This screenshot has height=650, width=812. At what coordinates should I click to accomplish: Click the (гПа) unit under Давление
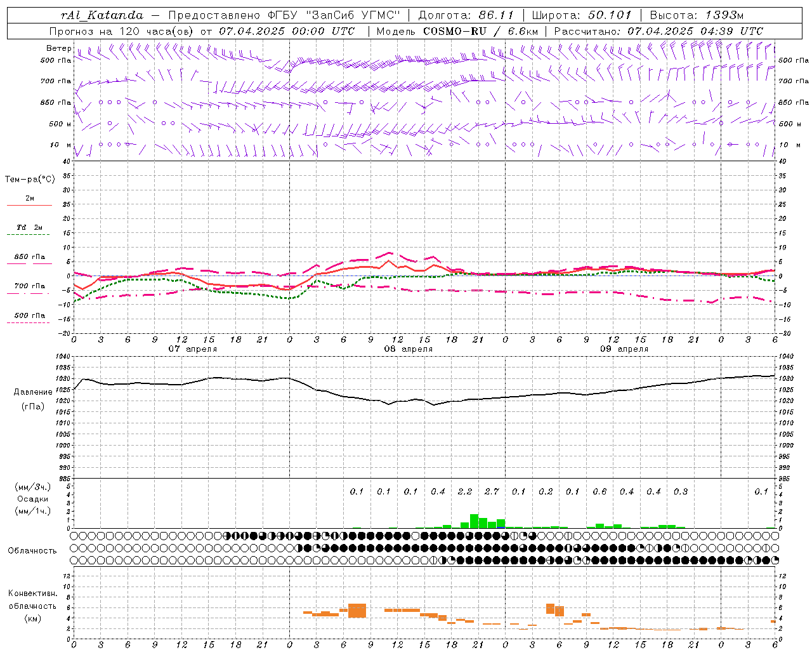tap(32, 407)
